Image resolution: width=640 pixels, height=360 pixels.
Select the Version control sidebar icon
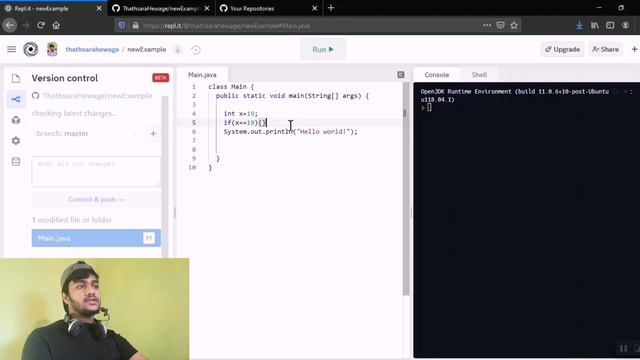(16, 99)
